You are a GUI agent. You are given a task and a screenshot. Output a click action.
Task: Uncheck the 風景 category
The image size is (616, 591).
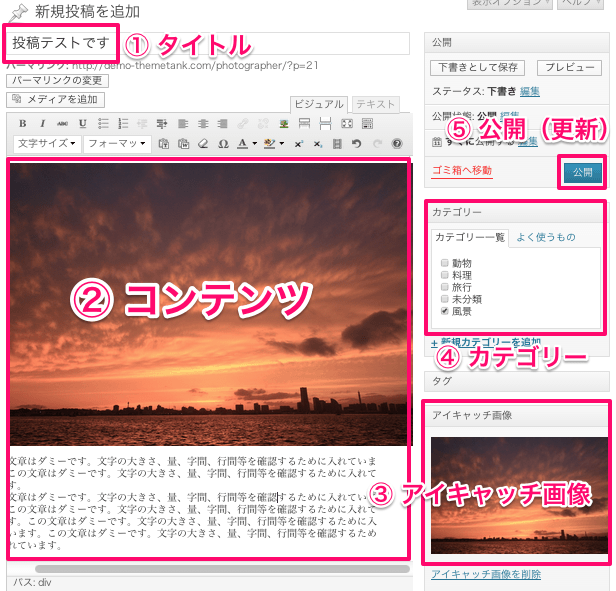[444, 311]
